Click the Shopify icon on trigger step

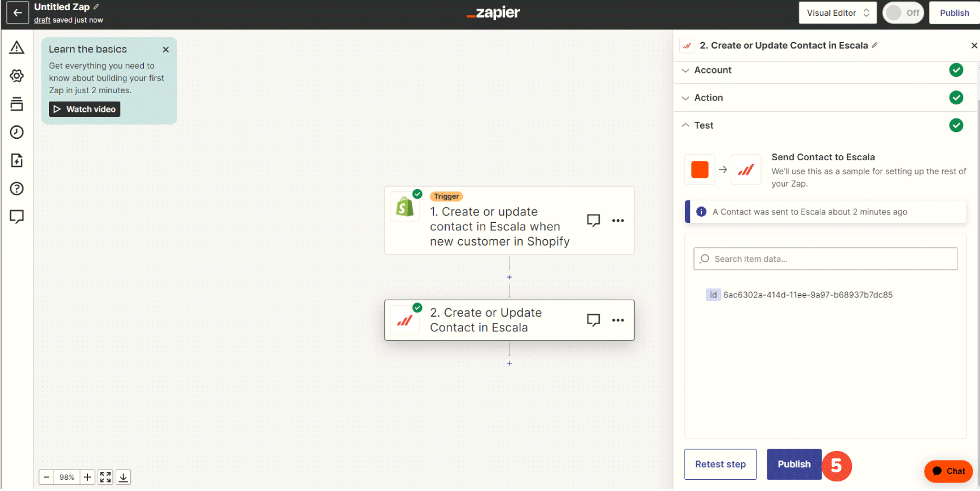[405, 207]
